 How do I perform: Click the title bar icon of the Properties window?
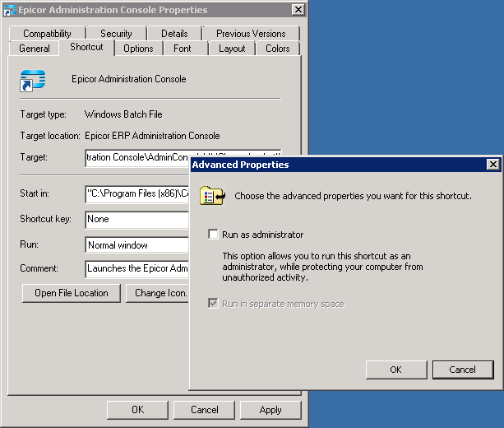10,10
